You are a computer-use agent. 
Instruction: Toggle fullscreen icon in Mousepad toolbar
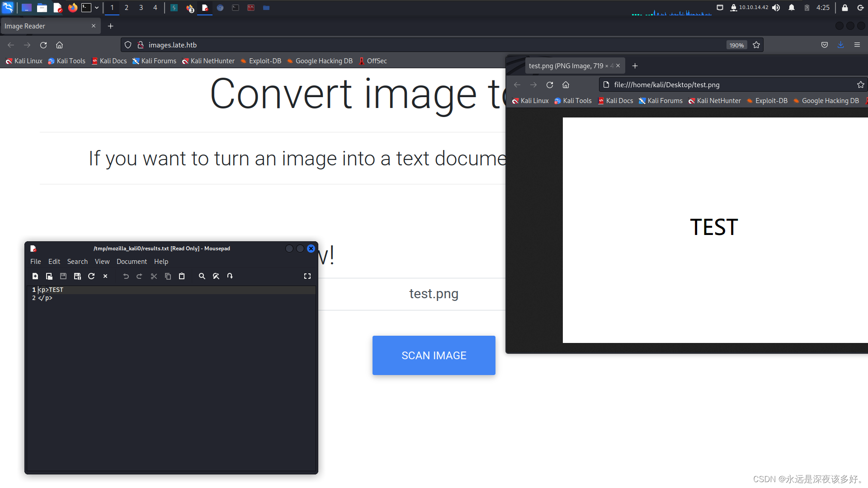307,276
